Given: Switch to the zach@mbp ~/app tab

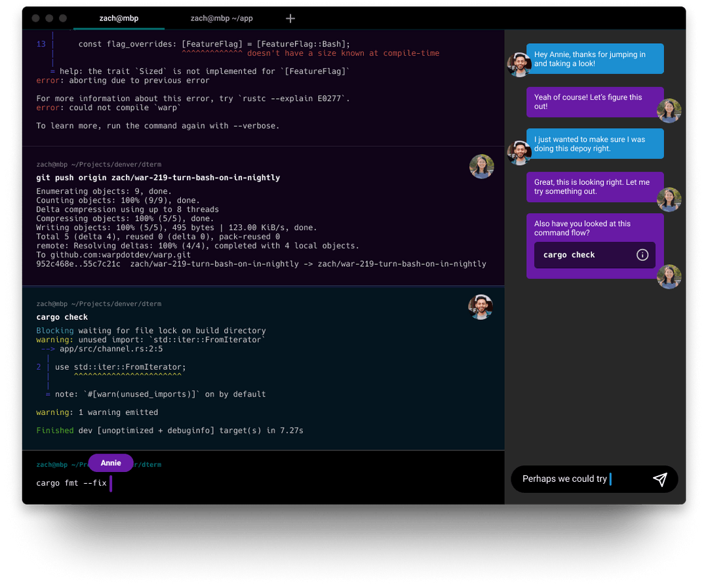Looking at the screenshot, I should click(222, 18).
